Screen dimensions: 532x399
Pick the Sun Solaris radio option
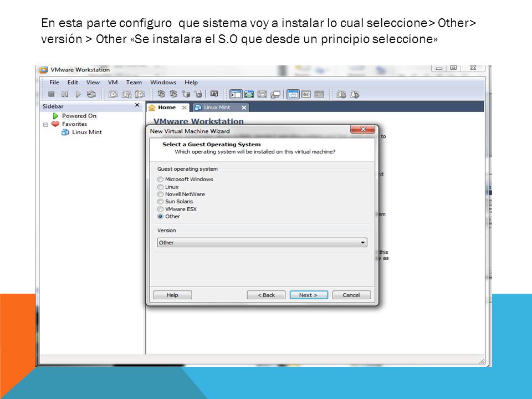[x=161, y=202]
